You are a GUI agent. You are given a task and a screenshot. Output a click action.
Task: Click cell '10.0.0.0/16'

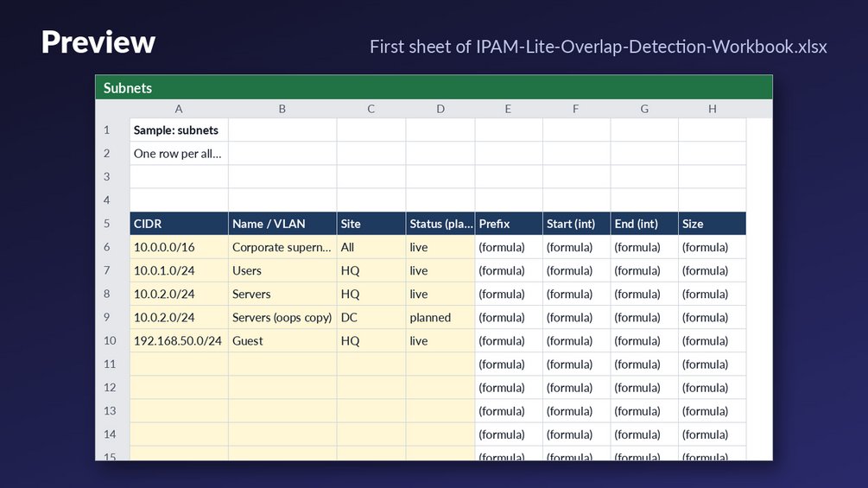[179, 247]
